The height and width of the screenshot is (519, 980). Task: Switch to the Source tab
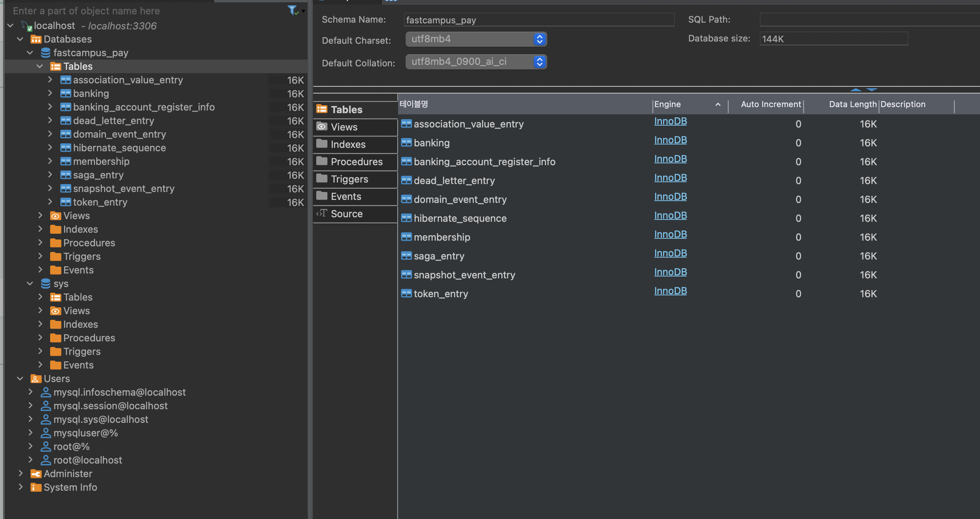[x=346, y=214]
